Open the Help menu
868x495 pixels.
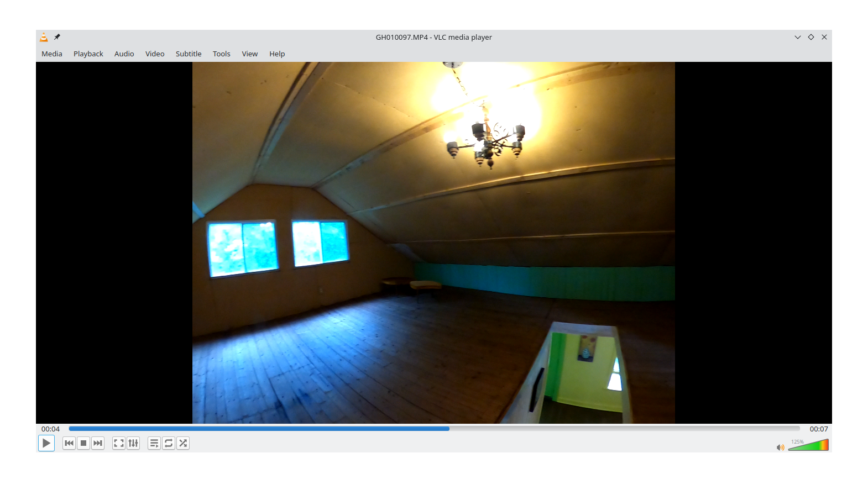pos(277,54)
